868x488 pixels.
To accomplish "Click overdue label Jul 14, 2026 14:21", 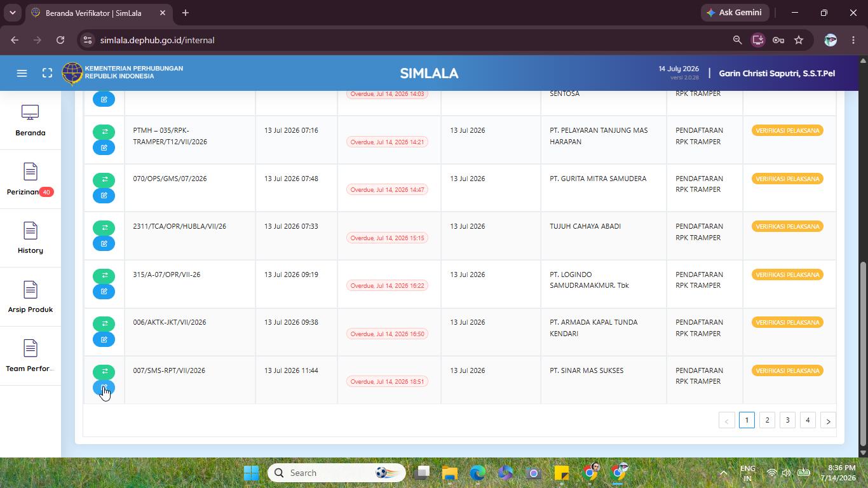I will [x=387, y=142].
